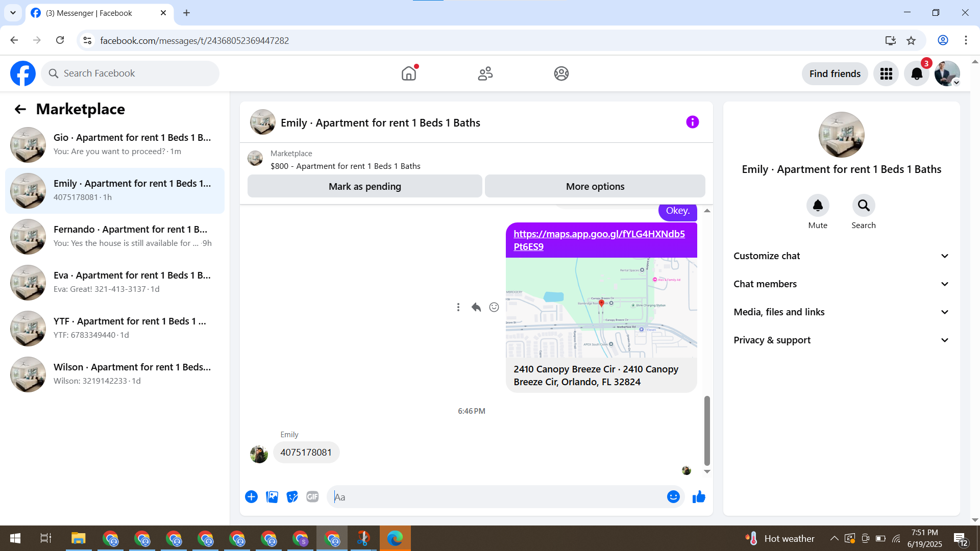Viewport: 980px width, 551px height.
Task: Expand Customize chat section
Action: coord(842,256)
